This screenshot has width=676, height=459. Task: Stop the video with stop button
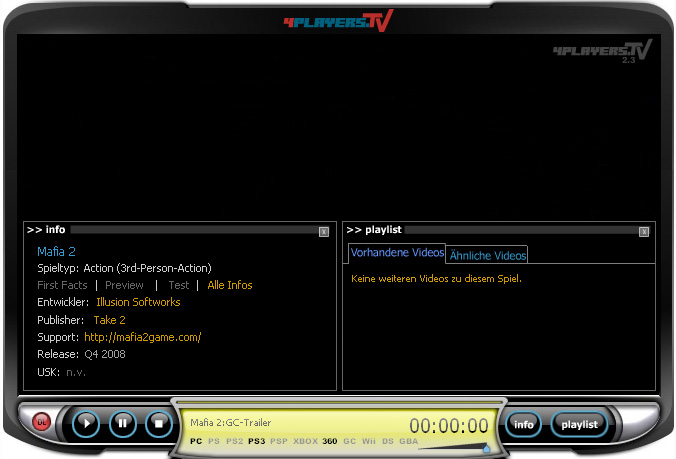pyautogui.click(x=159, y=424)
